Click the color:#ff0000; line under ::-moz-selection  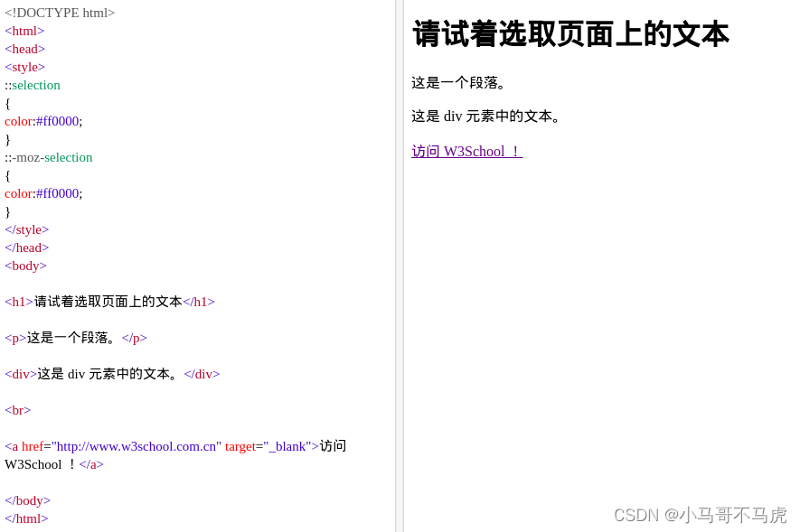(43, 193)
